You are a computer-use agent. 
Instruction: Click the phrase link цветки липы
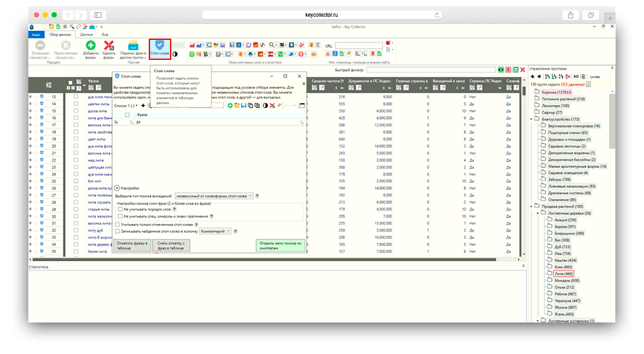[x=99, y=104]
